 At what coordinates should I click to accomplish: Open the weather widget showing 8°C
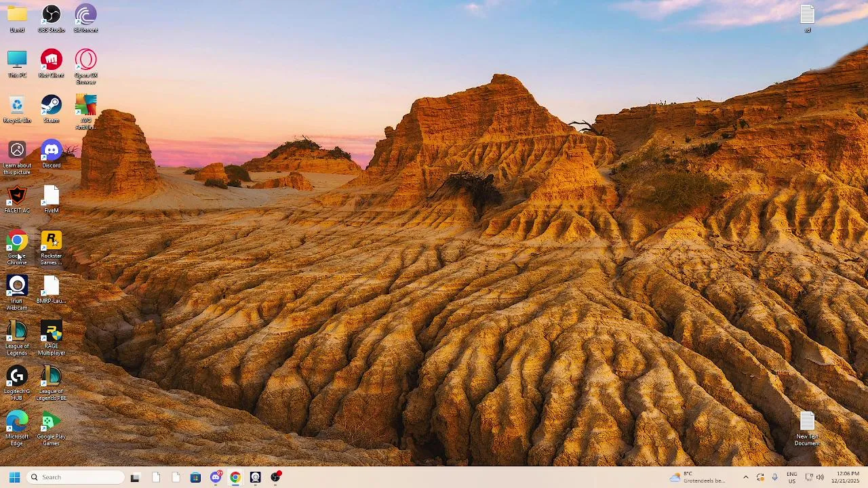(x=698, y=477)
